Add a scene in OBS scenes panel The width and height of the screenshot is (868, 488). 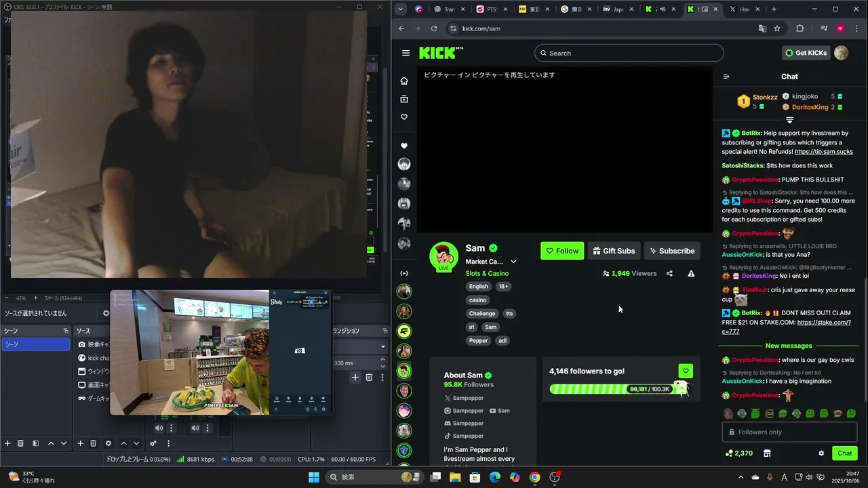7,443
